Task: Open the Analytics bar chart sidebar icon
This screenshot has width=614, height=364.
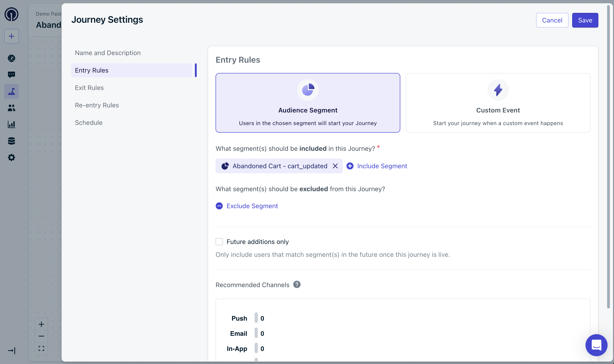Action: (x=11, y=124)
